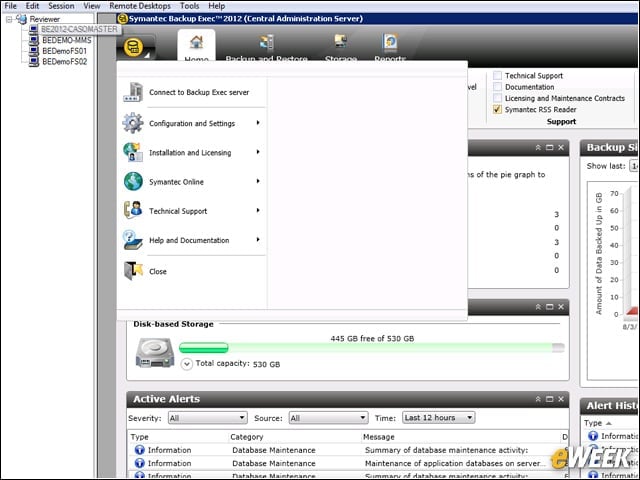Click the Help and Documentation book icon
640x480 pixels.
pos(133,240)
